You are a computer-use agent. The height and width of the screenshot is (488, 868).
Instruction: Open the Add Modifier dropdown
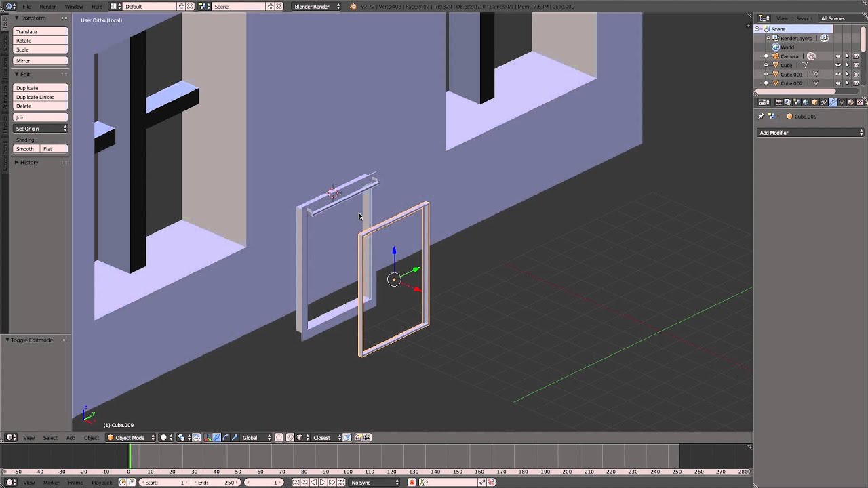[x=811, y=133]
